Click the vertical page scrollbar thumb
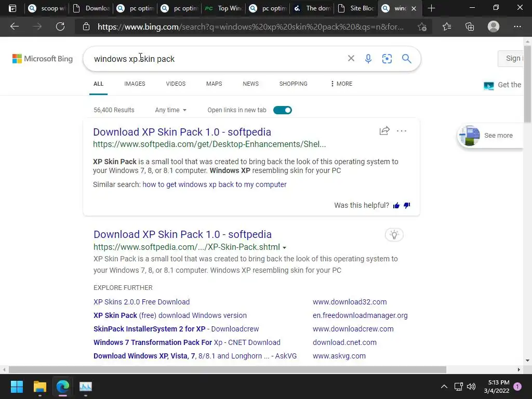 [527, 83]
